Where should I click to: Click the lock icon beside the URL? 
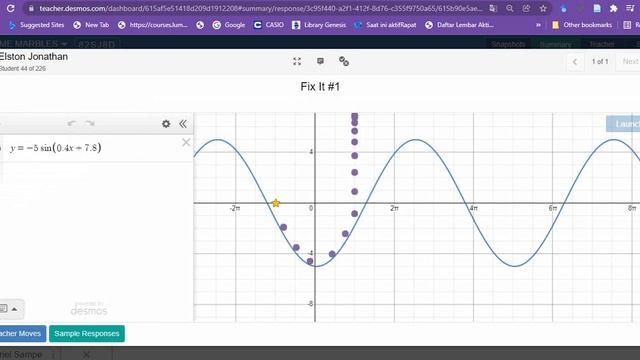[31, 8]
